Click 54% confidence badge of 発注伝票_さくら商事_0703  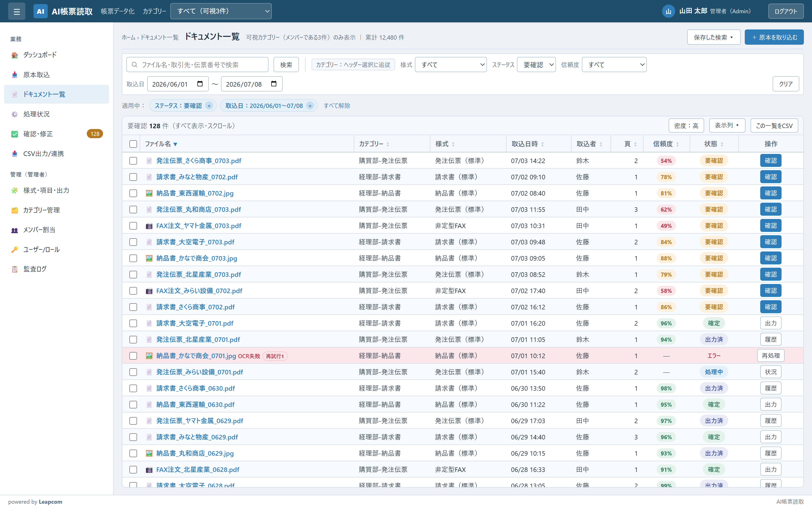click(666, 161)
